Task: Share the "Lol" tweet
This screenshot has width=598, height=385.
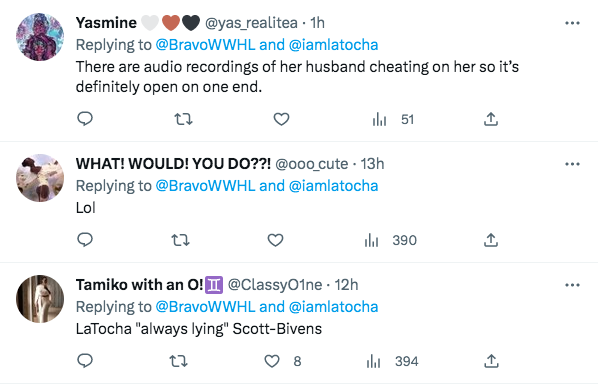Action: click(x=491, y=240)
